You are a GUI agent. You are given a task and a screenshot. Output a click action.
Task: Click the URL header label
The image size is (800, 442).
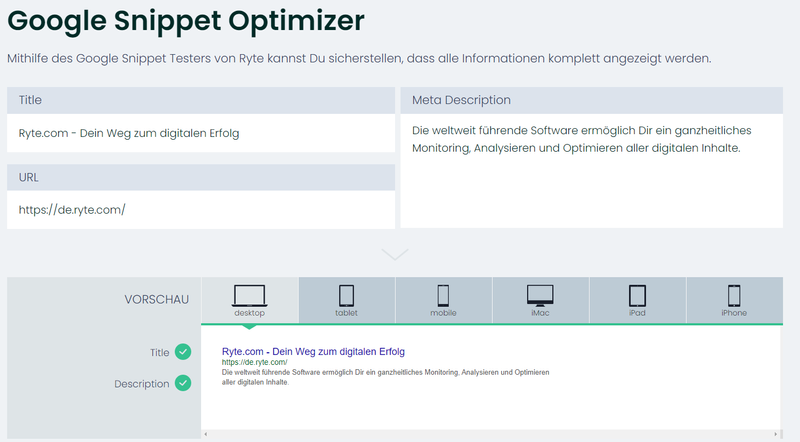coord(29,177)
